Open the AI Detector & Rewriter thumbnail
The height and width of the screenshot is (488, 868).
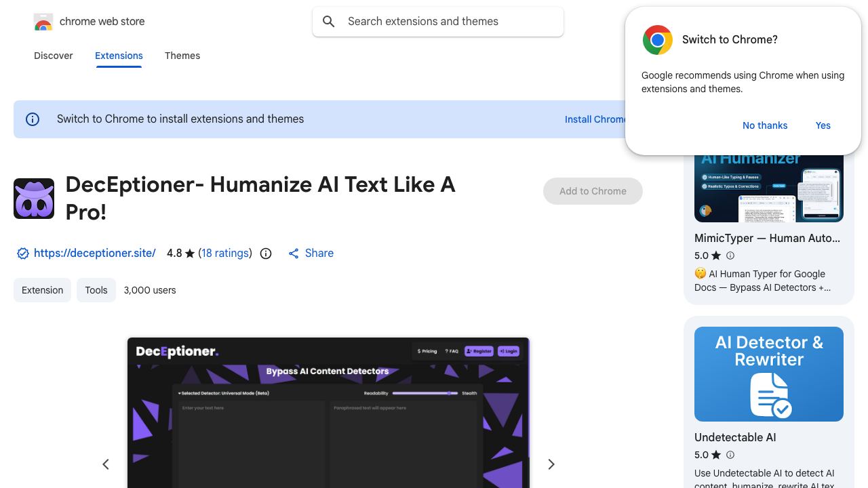point(769,374)
